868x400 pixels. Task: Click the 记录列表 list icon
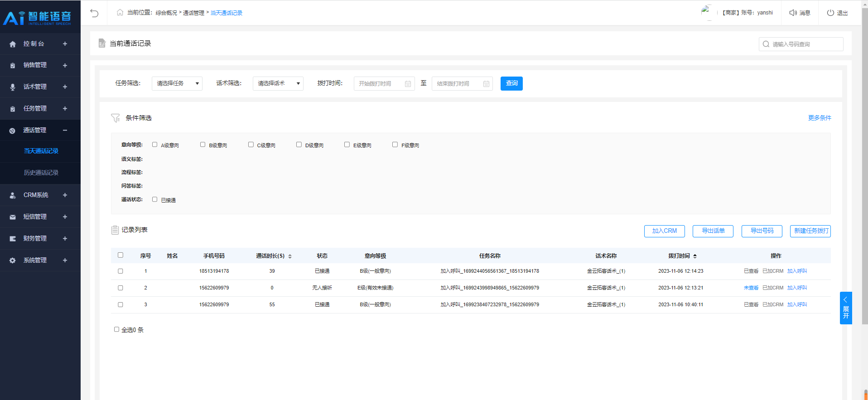click(115, 230)
